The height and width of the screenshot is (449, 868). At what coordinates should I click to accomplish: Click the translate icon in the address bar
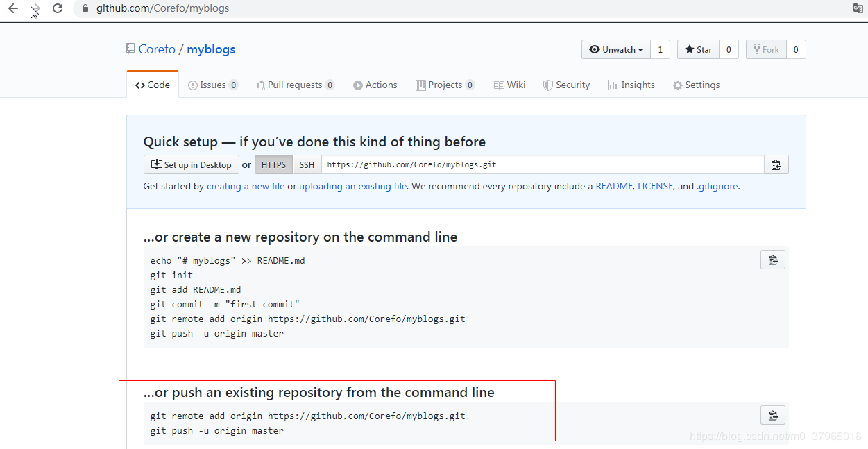point(858,8)
